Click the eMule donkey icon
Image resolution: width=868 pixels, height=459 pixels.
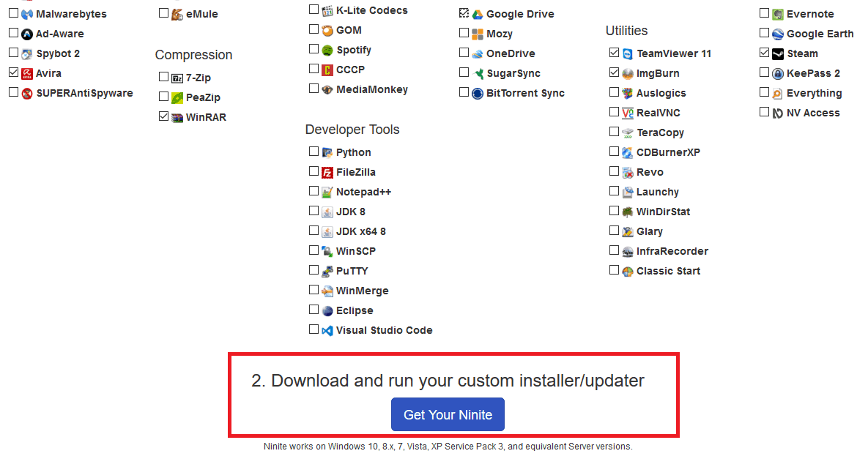177,15
